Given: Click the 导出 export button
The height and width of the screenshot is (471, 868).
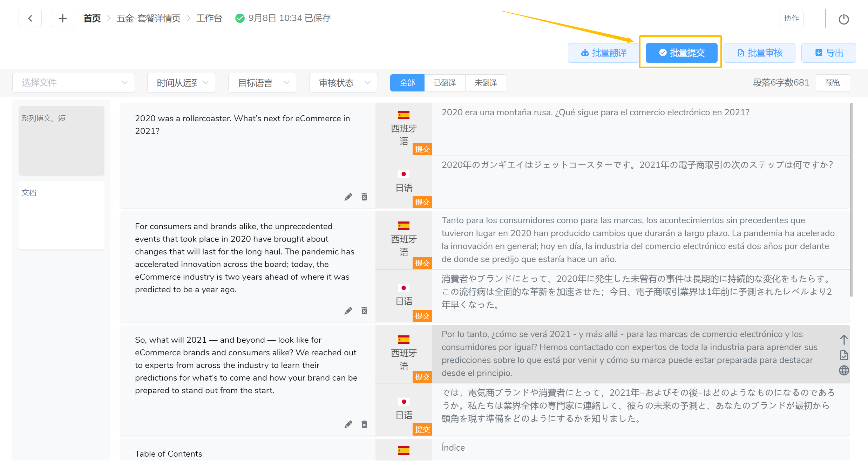Looking at the screenshot, I should point(829,53).
